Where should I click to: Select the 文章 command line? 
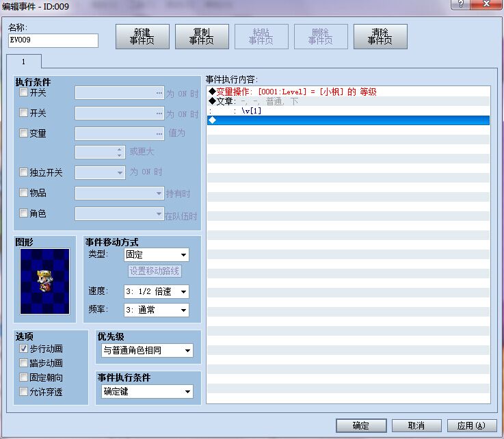click(x=349, y=102)
